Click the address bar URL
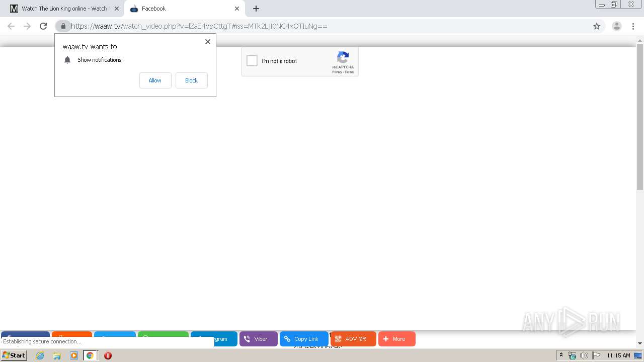The width and height of the screenshot is (644, 362). 199,26
